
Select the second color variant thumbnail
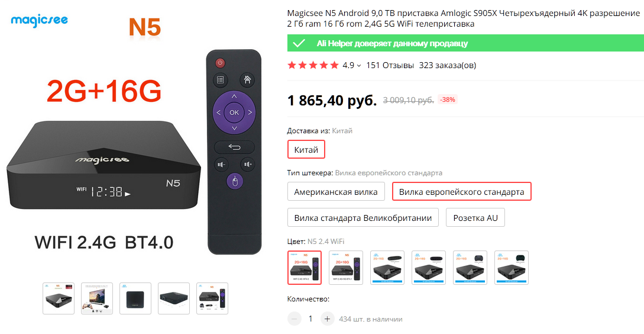click(346, 268)
